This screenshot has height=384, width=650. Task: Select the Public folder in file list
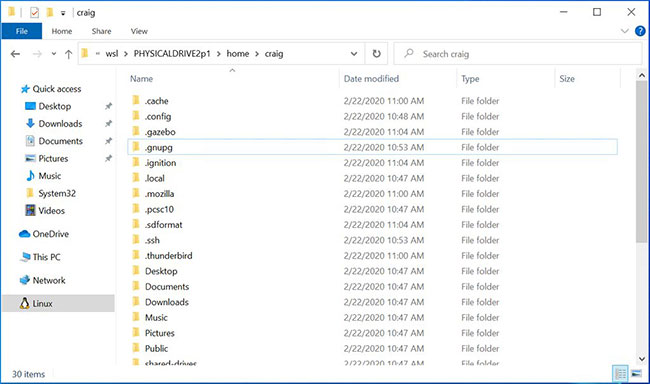tap(156, 348)
